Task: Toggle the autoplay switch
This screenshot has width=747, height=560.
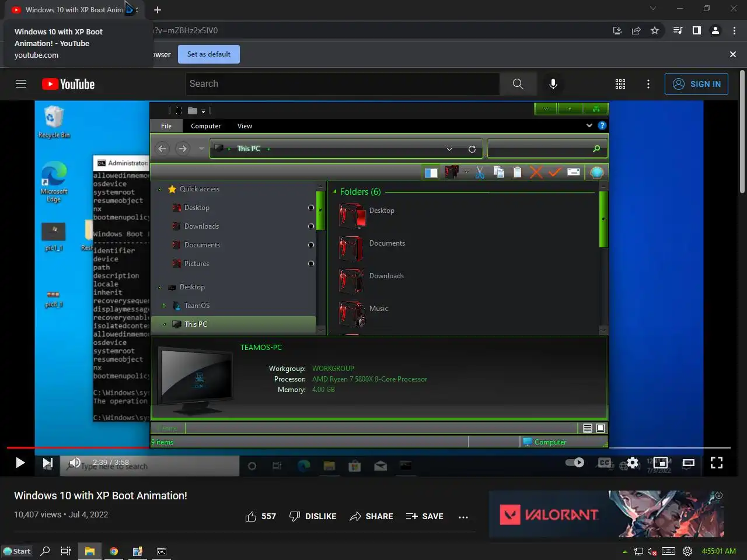Action: coord(575,463)
